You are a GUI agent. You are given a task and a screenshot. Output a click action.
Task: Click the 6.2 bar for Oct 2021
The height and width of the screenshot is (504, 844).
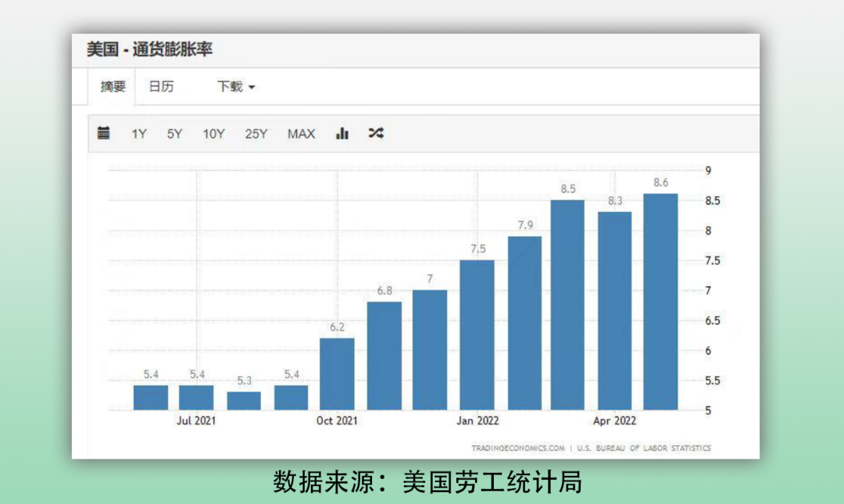pos(337,374)
